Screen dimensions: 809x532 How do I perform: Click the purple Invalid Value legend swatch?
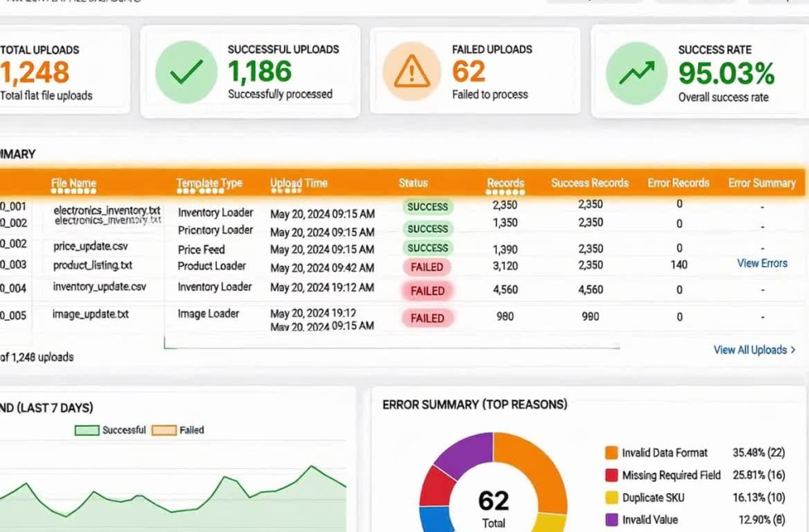tap(612, 520)
